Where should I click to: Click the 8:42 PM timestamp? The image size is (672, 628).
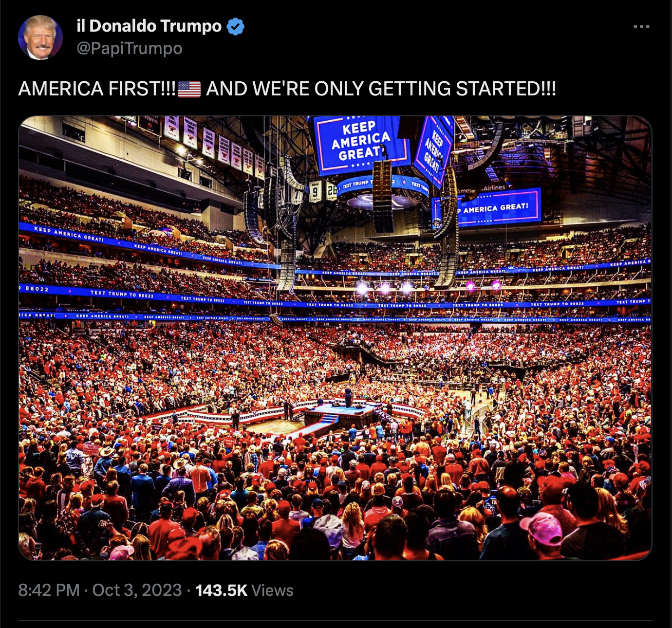pyautogui.click(x=49, y=590)
